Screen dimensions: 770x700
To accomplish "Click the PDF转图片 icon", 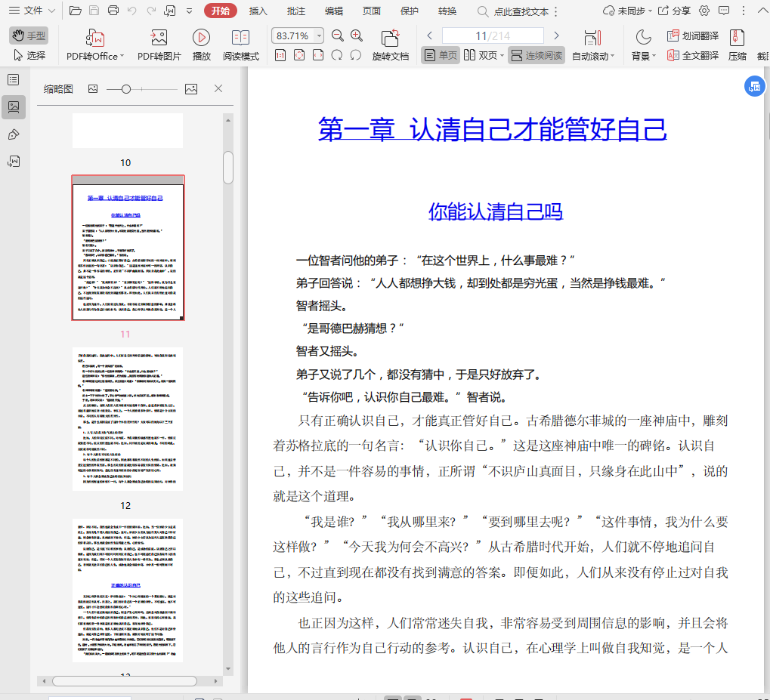I will (159, 38).
